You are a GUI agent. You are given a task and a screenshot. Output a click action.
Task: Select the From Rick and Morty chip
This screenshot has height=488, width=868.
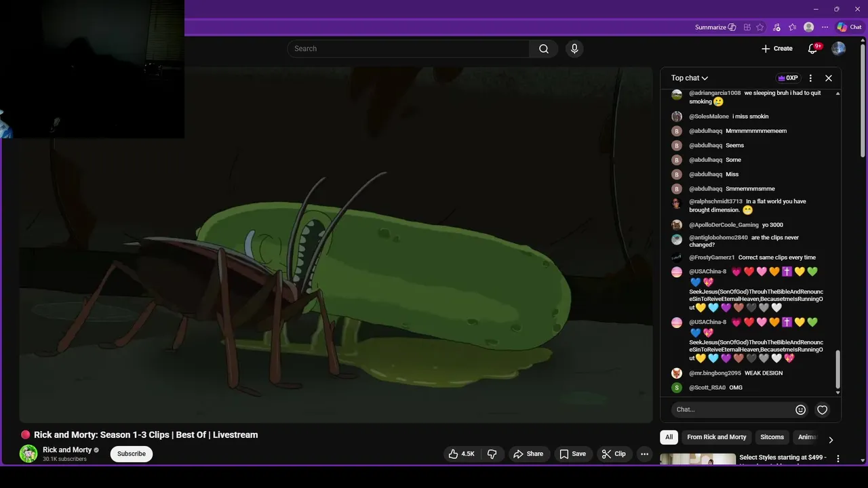[x=717, y=437]
